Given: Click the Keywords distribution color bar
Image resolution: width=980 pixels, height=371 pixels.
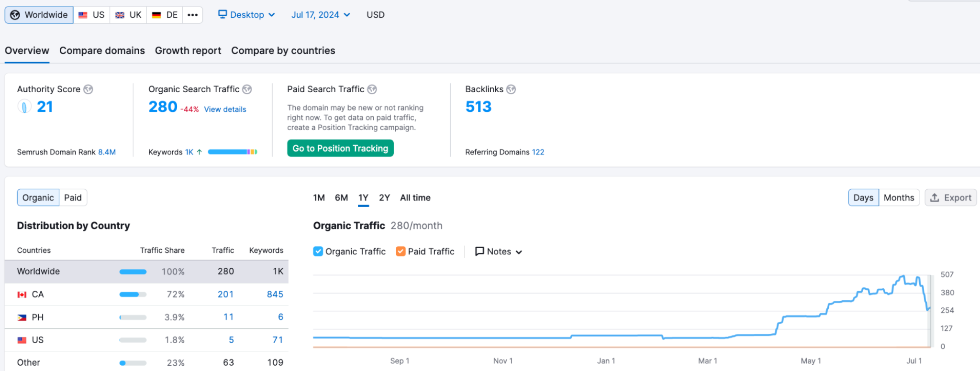Looking at the screenshot, I should tap(233, 152).
